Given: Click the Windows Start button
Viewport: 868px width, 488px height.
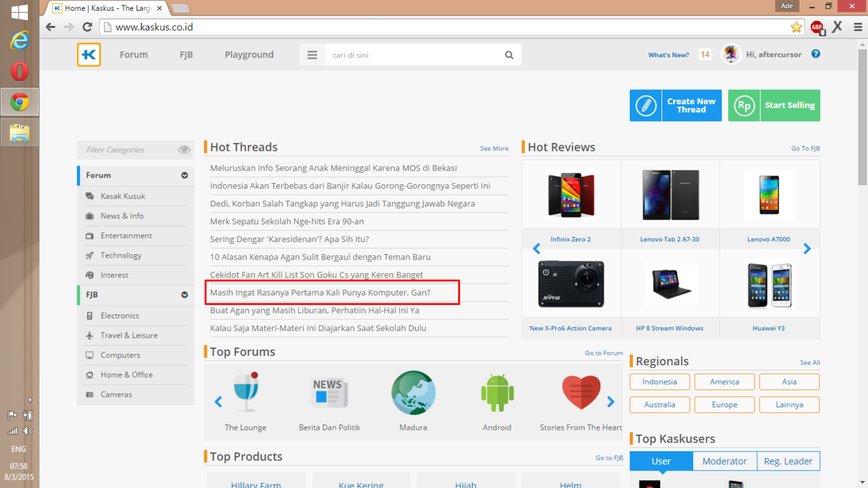Looking at the screenshot, I should (20, 12).
